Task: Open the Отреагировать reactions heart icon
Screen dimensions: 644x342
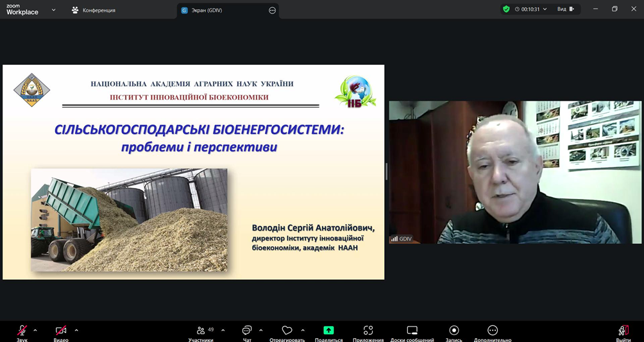Action: pyautogui.click(x=287, y=331)
